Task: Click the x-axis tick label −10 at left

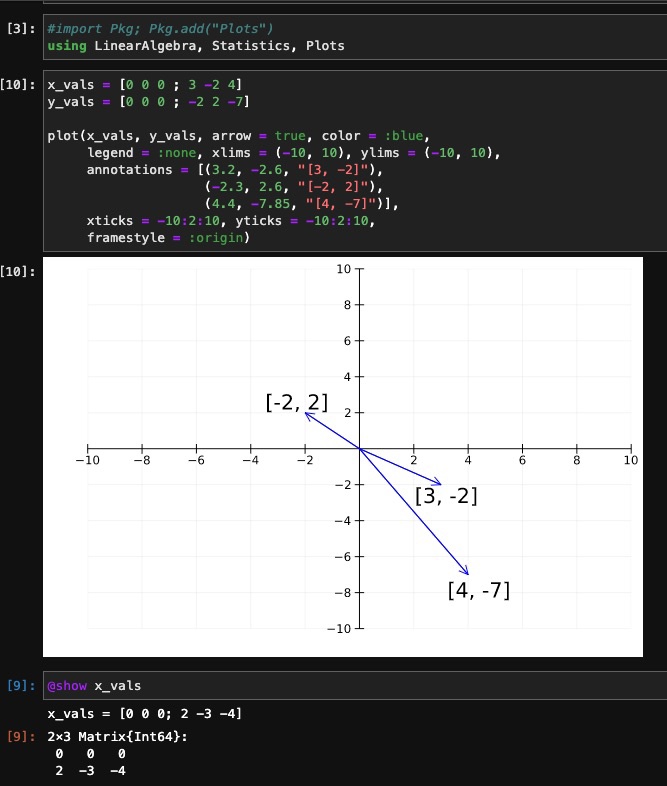Action: pyautogui.click(x=88, y=461)
